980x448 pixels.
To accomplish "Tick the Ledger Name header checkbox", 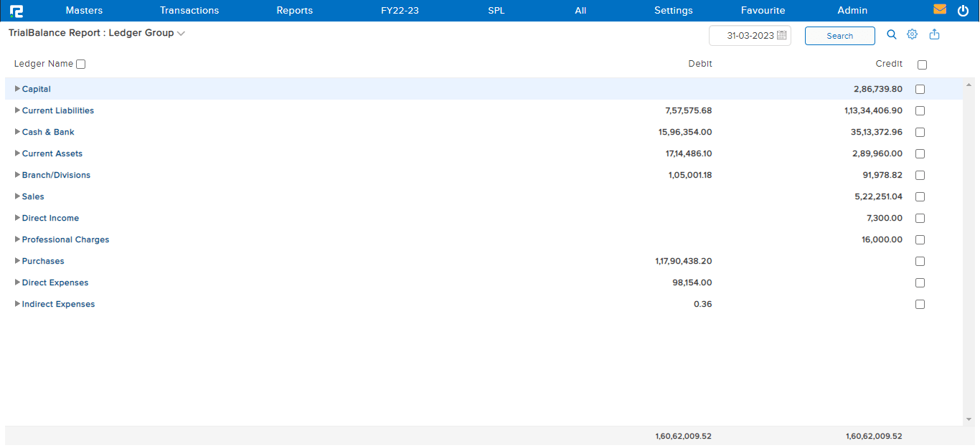I will 80,65.
